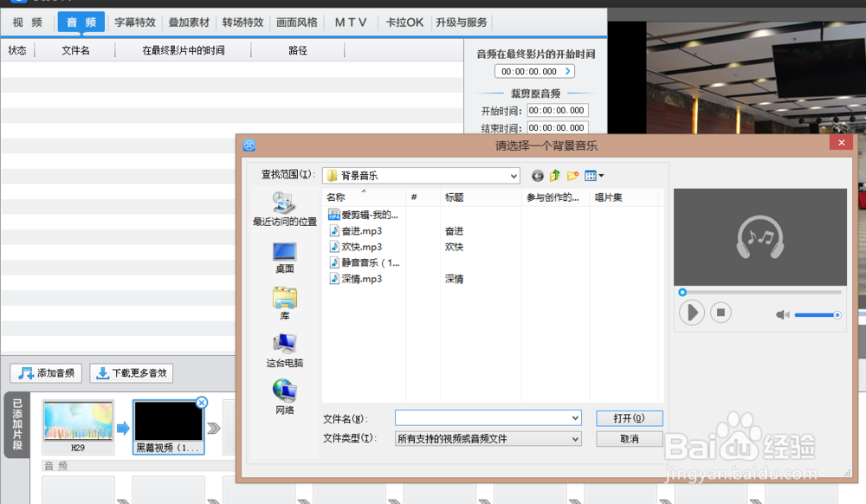Switch to the MTV tab
This screenshot has height=504, width=866.
(x=351, y=23)
